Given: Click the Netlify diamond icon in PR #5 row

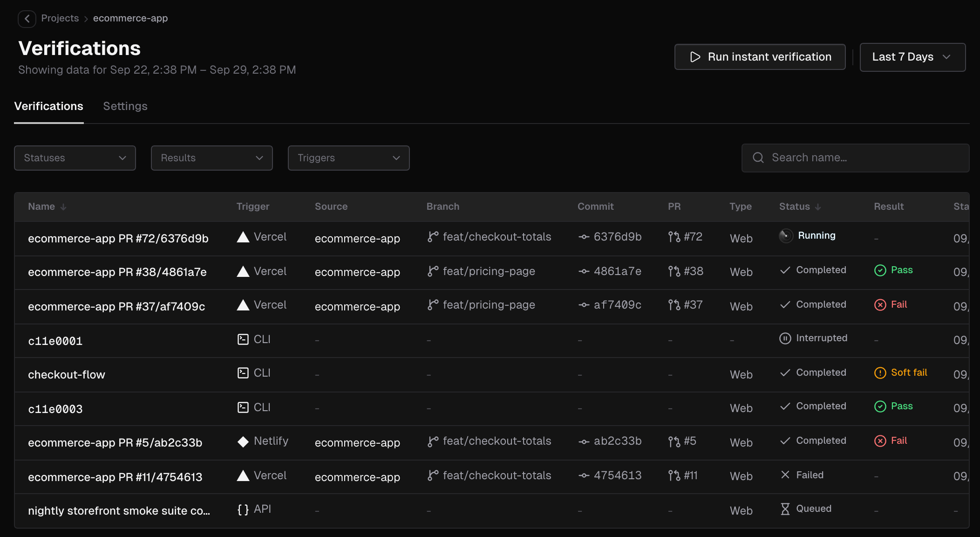Looking at the screenshot, I should tap(243, 441).
